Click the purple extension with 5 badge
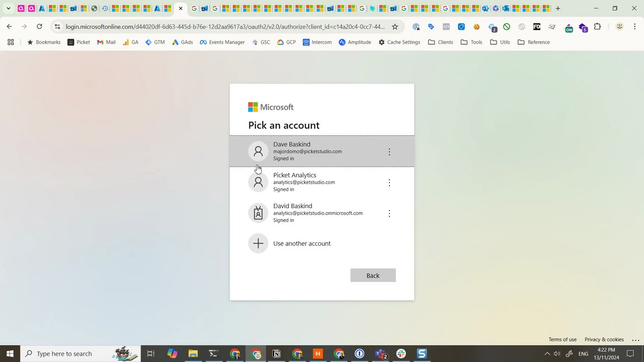The image size is (644, 362). click(583, 28)
